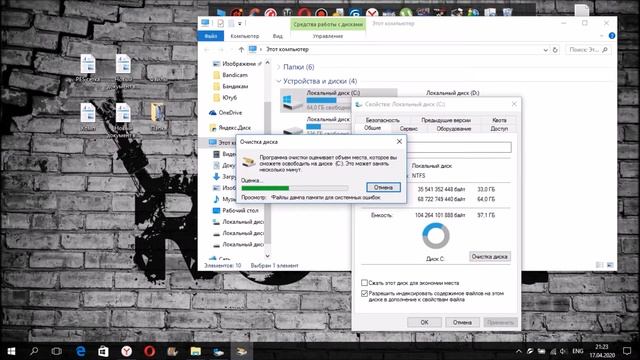The height and width of the screenshot is (360, 640).
Task: Launch Opera browser from taskbar
Action: click(149, 351)
